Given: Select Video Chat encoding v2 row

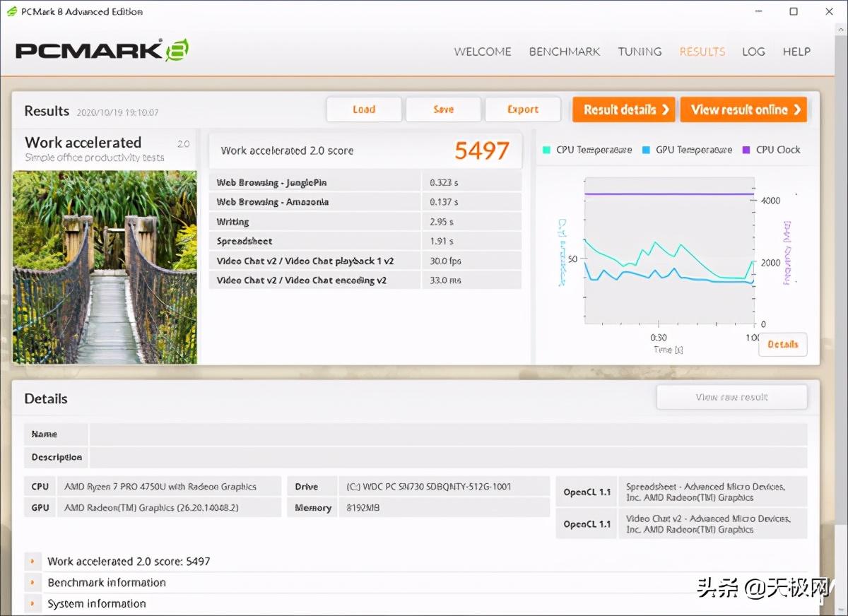Looking at the screenshot, I should coord(365,280).
